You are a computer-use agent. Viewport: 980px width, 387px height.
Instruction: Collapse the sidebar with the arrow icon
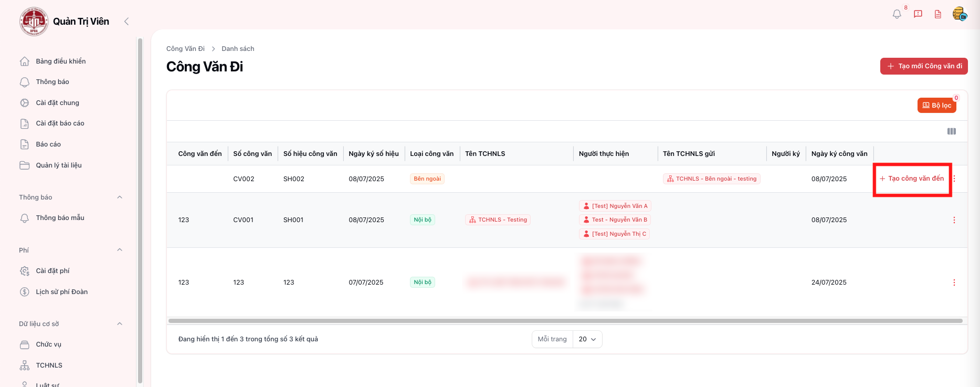[127, 22]
